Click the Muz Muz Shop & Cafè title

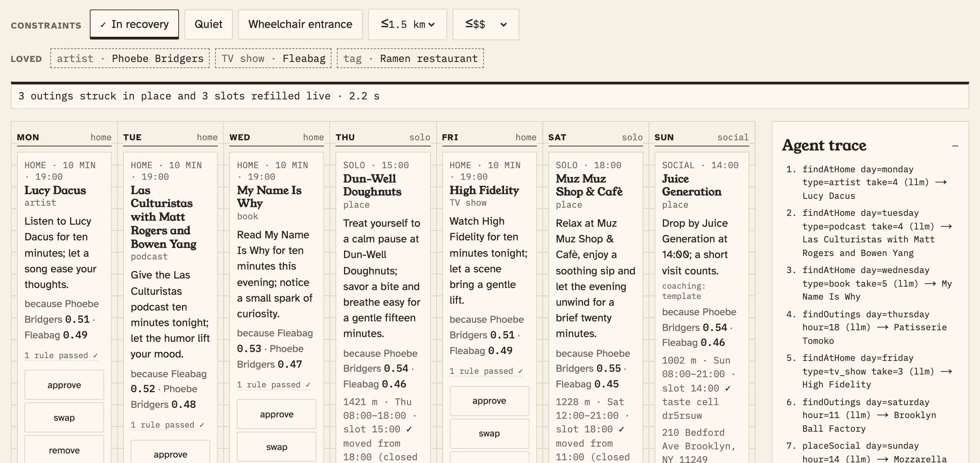(x=589, y=185)
